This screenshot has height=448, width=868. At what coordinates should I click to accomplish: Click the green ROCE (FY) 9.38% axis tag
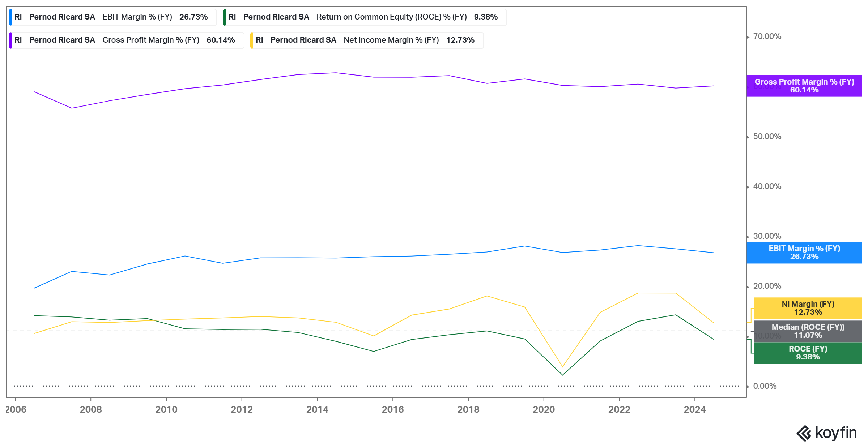pos(808,353)
